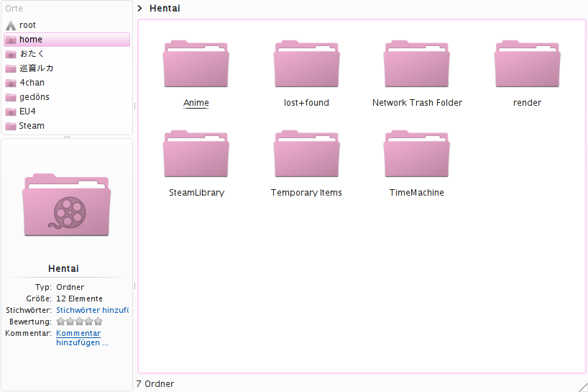
Task: Click the Stichwörter hinzufügen link
Action: point(92,310)
